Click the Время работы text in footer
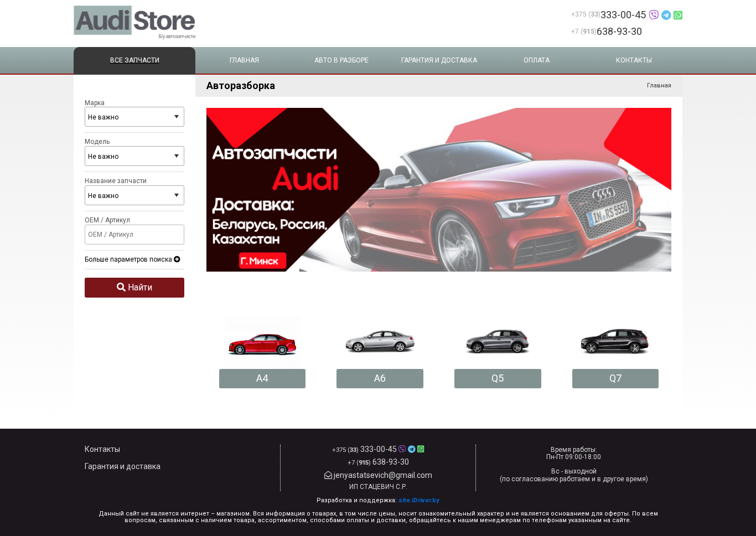Viewport: 756px width, 536px height. click(573, 450)
